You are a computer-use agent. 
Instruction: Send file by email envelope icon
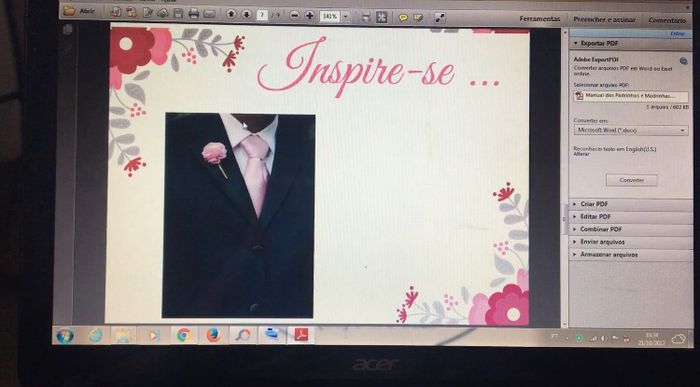click(x=209, y=14)
